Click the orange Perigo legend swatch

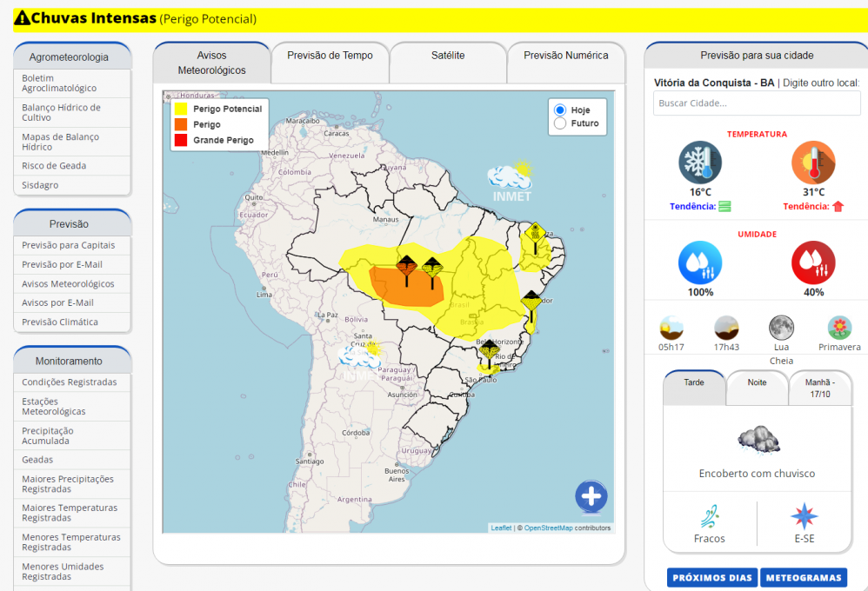point(181,124)
